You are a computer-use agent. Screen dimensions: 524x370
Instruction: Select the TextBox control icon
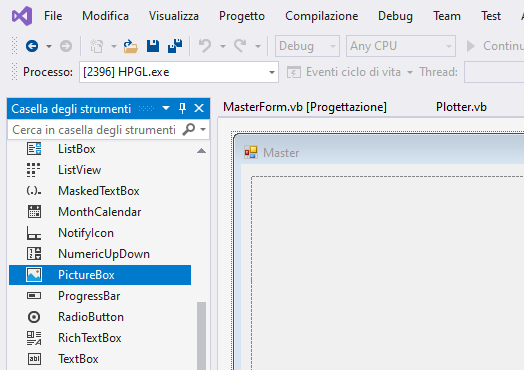pos(34,359)
